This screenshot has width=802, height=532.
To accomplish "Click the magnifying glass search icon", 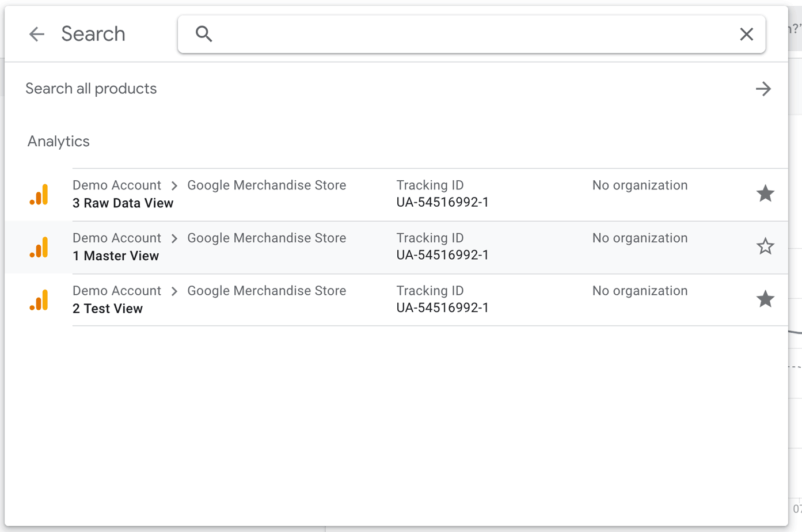I will (204, 34).
